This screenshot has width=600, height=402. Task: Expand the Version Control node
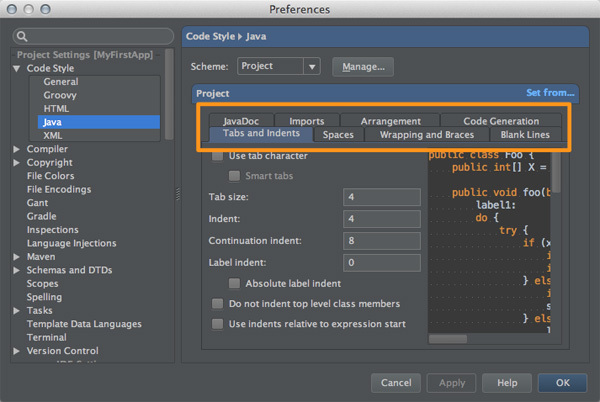click(x=16, y=351)
